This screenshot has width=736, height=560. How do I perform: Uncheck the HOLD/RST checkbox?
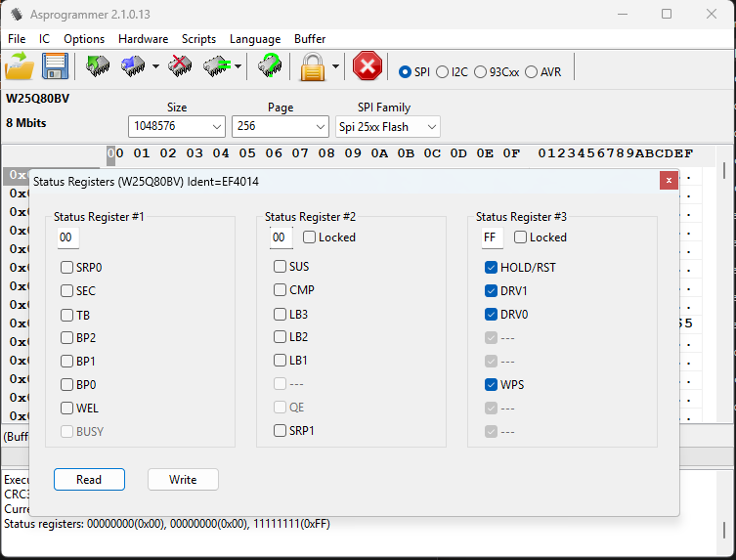(491, 267)
